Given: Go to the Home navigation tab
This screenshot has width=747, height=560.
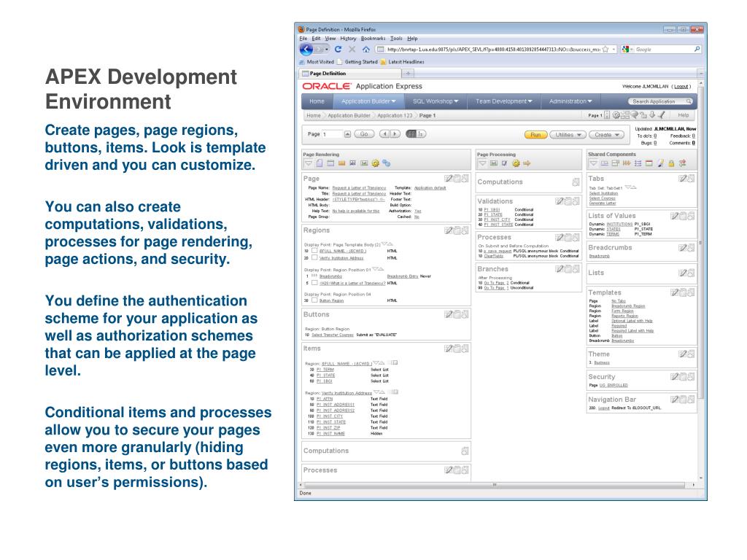Looking at the screenshot, I should click(x=317, y=101).
